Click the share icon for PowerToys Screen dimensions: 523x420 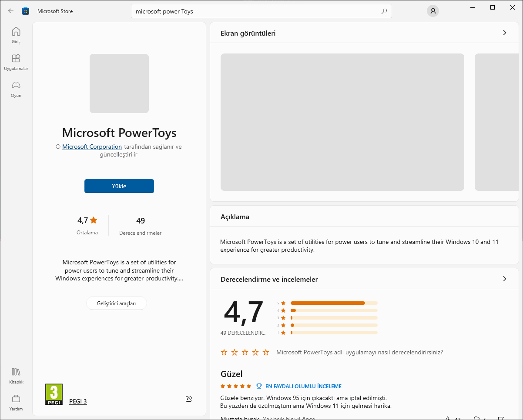click(189, 399)
